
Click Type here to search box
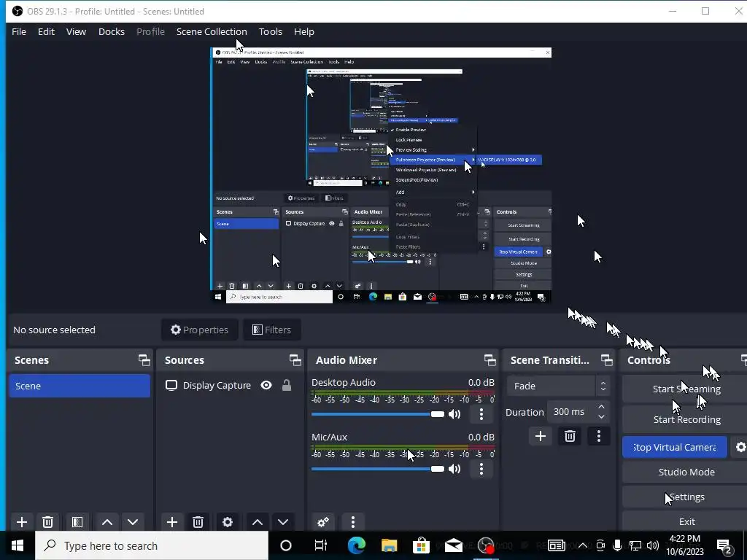(x=152, y=545)
